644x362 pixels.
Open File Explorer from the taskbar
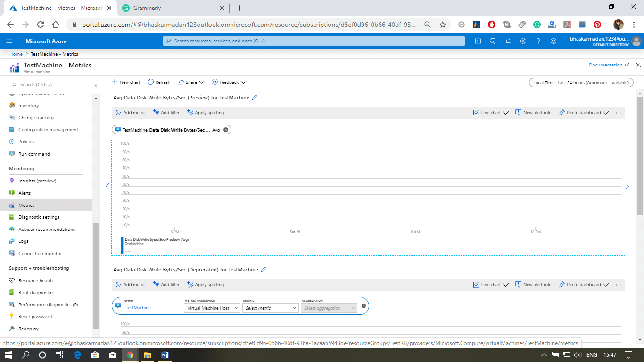[147, 354]
